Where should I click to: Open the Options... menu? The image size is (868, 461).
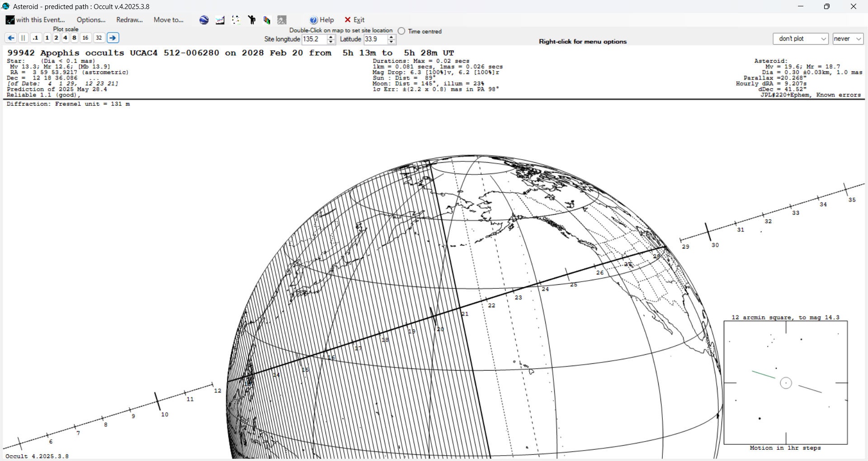tap(91, 20)
